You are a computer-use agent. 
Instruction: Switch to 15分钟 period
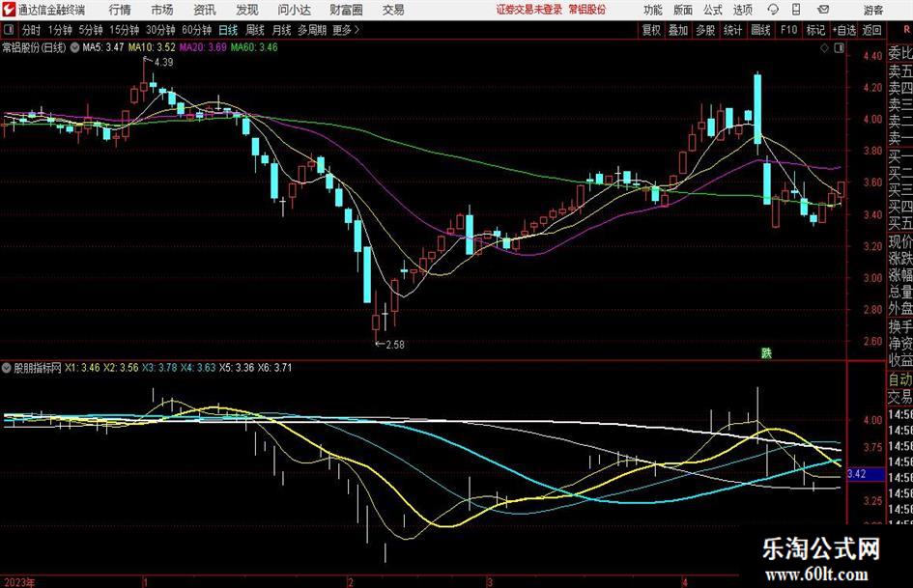click(125, 30)
